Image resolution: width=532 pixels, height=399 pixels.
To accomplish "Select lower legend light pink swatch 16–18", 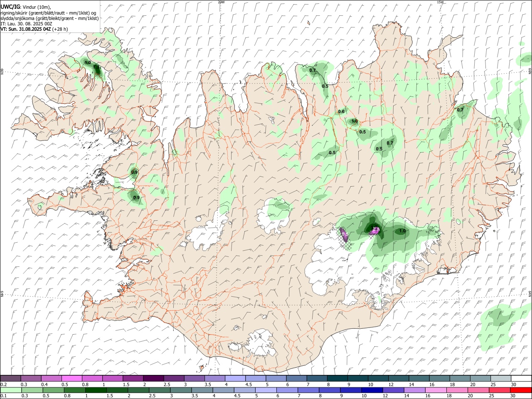I will point(435,390).
